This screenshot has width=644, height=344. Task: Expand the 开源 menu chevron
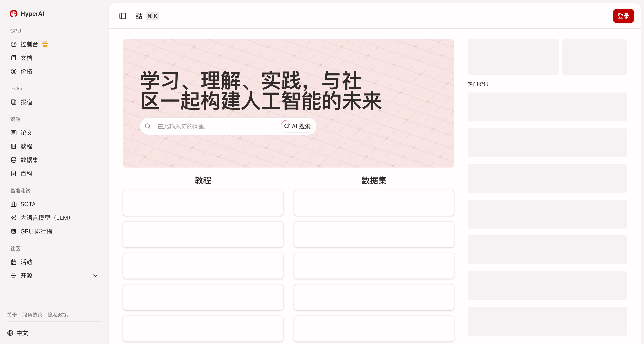tap(95, 276)
